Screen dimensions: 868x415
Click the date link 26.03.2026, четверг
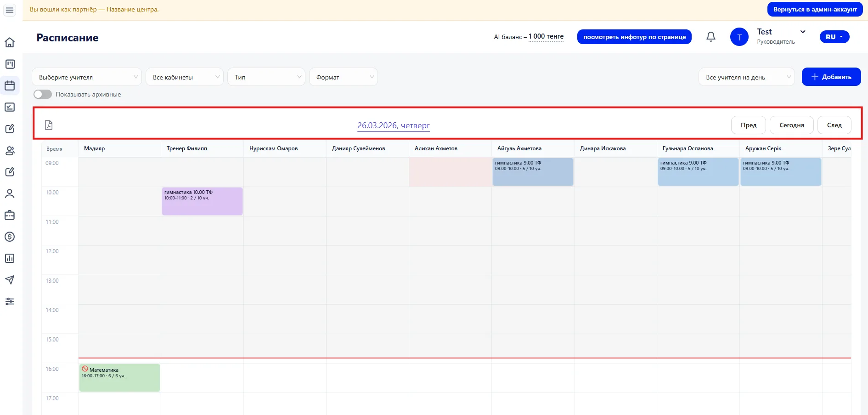394,125
